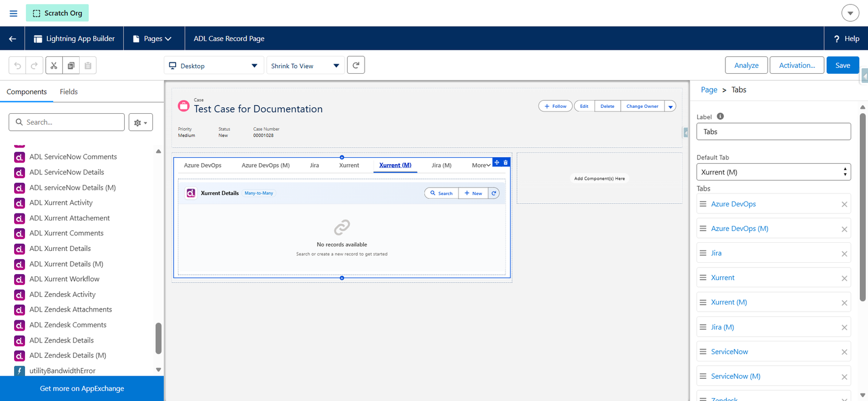The width and height of the screenshot is (868, 401).
Task: Open the Desktop form factor dropdown
Action: pos(214,66)
